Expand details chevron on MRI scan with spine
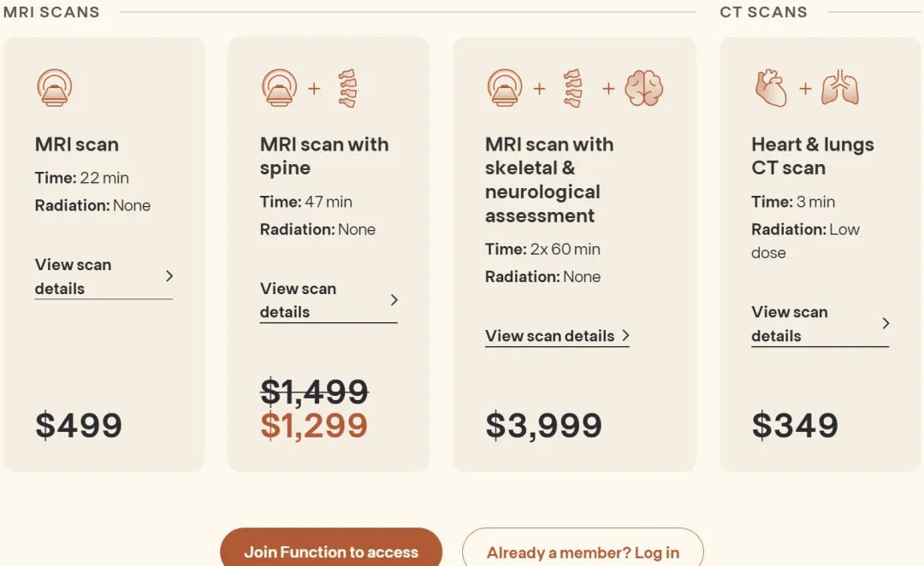The width and height of the screenshot is (924, 566). click(394, 300)
